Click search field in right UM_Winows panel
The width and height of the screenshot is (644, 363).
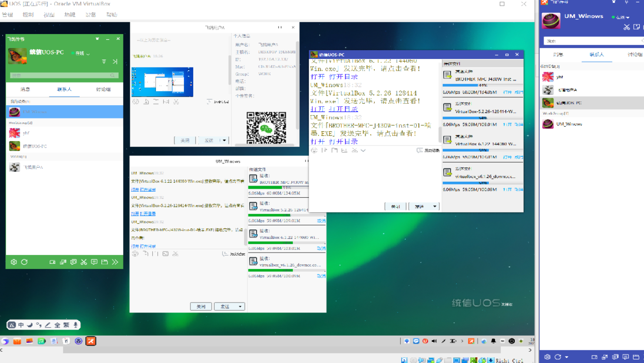tap(594, 41)
